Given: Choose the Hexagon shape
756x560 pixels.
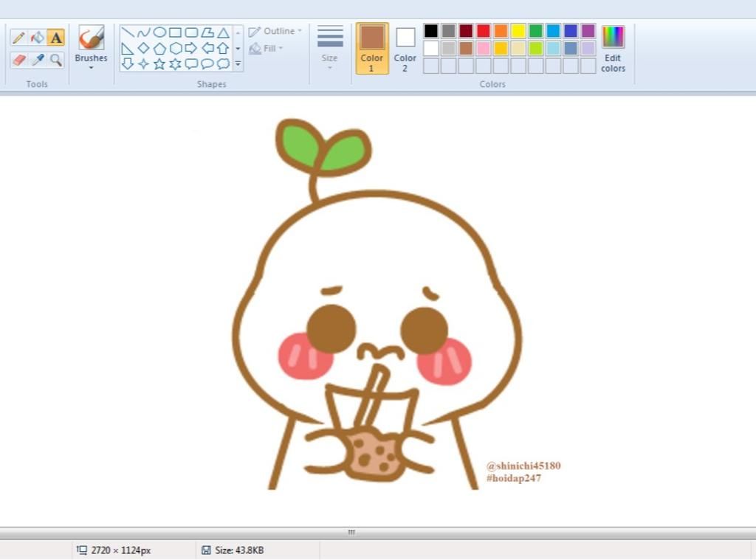Looking at the screenshot, I should pyautogui.click(x=176, y=48).
